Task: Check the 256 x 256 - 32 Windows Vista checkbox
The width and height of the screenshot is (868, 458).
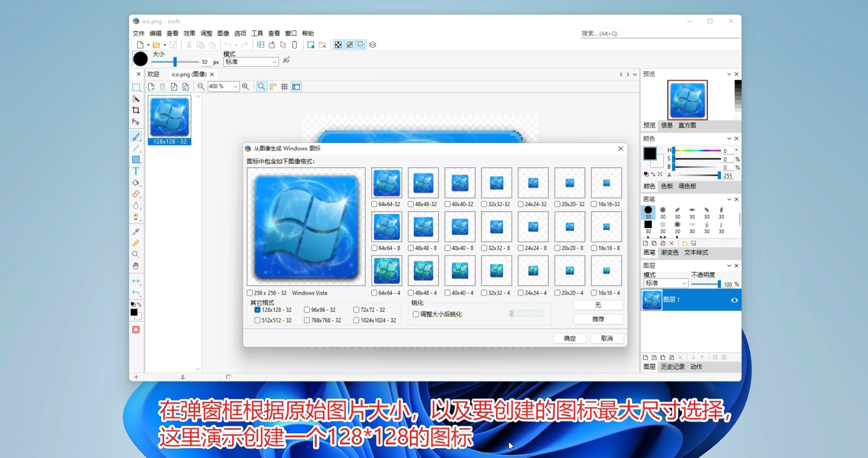Action: click(250, 293)
